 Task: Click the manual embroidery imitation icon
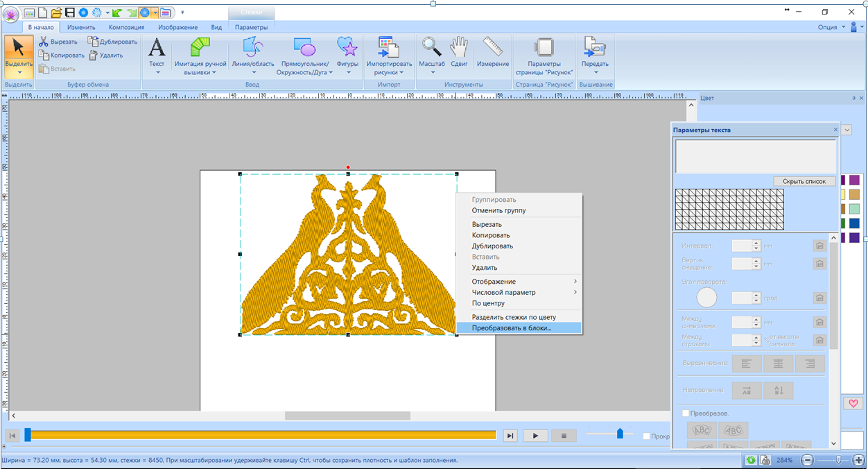pyautogui.click(x=200, y=47)
